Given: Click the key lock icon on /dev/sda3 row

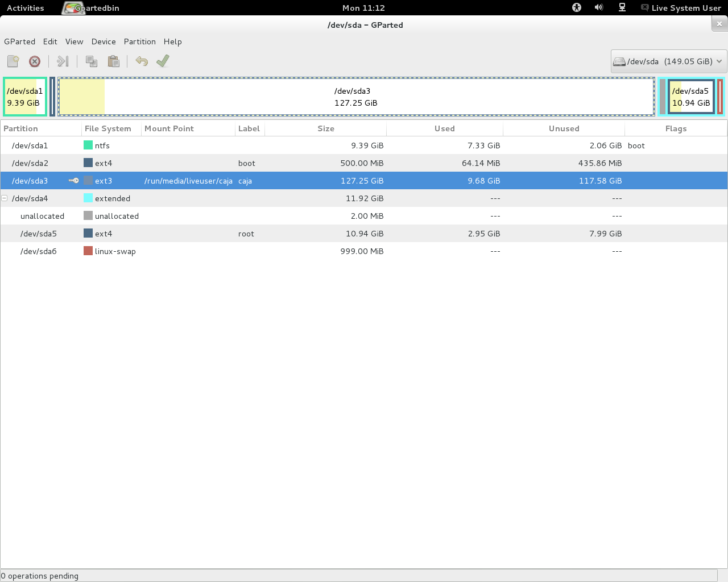Looking at the screenshot, I should coord(74,181).
